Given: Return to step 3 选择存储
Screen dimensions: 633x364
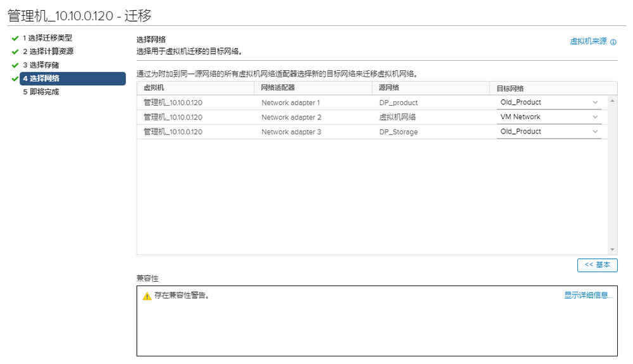Looking at the screenshot, I should point(44,65).
